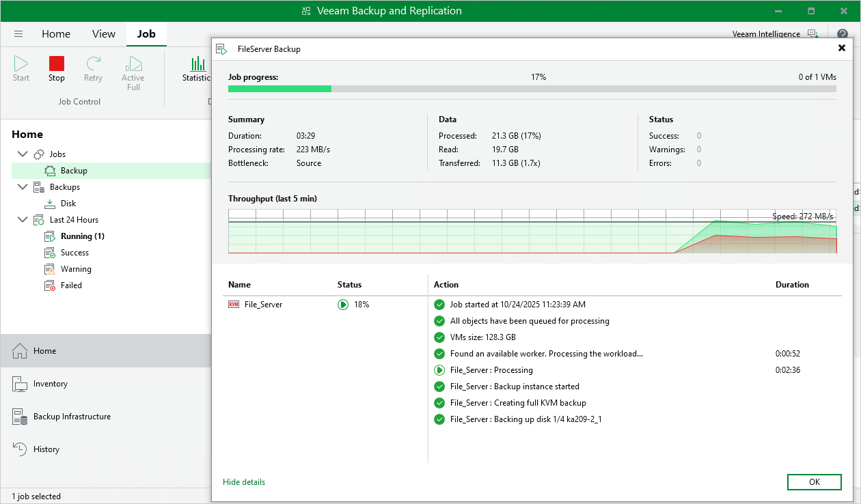Click the red Stop job icon
This screenshot has height=504, width=861.
click(x=57, y=64)
